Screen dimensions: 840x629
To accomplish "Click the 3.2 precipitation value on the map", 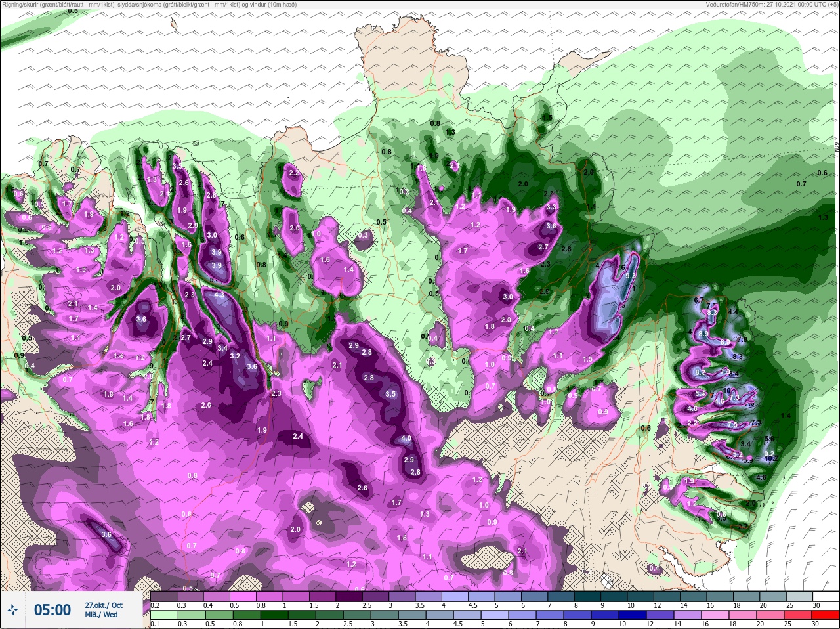I will [x=235, y=356].
